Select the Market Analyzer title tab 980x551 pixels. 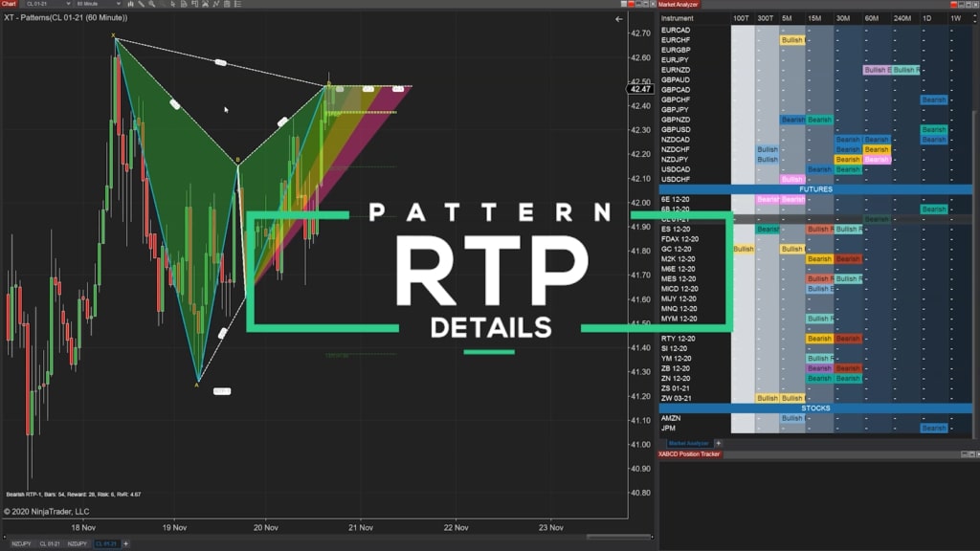679,5
